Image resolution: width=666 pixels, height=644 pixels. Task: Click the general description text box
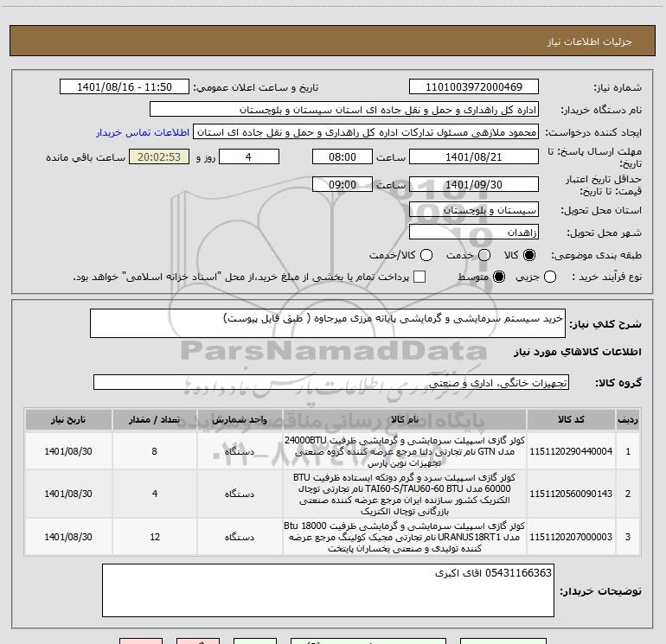pos(328,323)
